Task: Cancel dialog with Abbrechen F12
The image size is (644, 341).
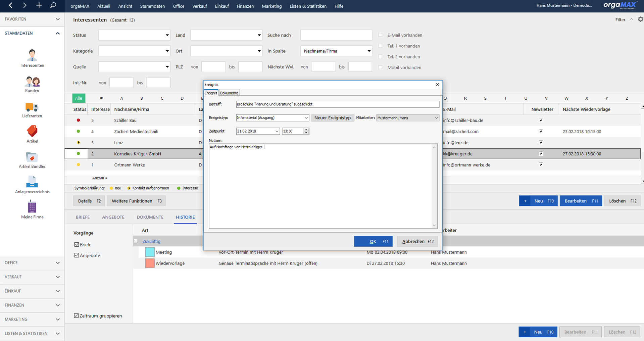Action: point(417,241)
